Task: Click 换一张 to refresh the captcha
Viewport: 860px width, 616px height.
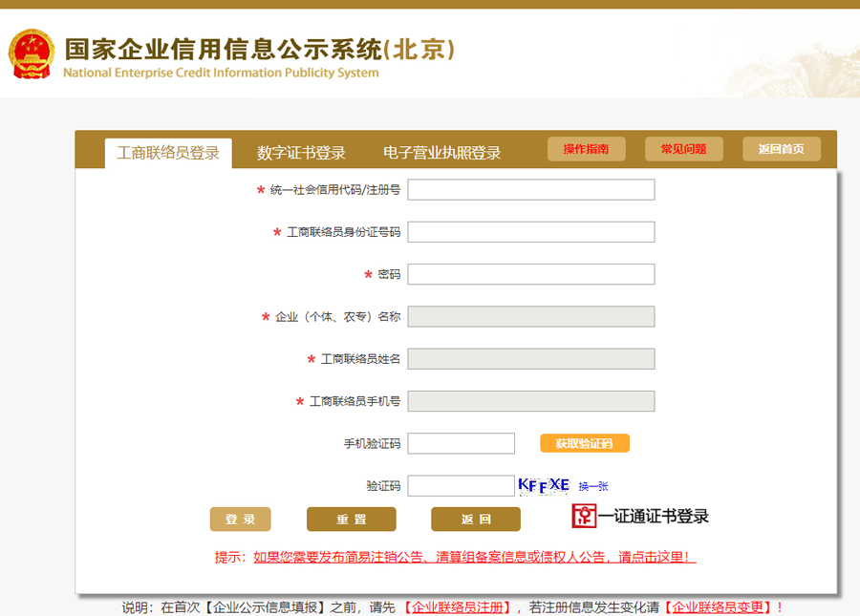Action: [x=593, y=486]
